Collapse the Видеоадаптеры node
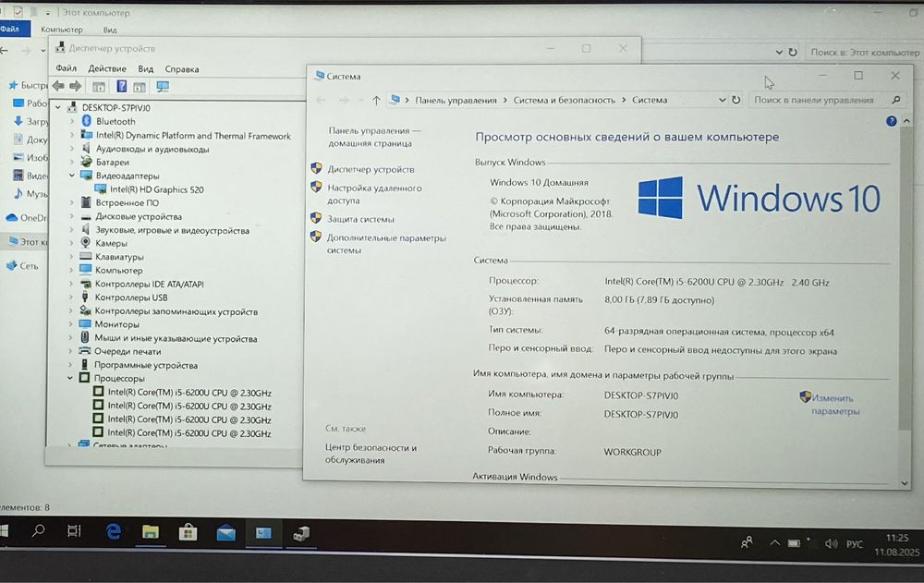 point(71,176)
